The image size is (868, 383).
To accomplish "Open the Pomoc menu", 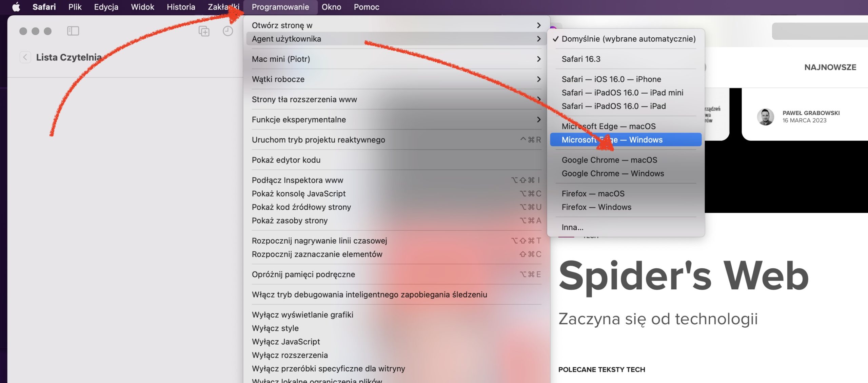I will 366,7.
